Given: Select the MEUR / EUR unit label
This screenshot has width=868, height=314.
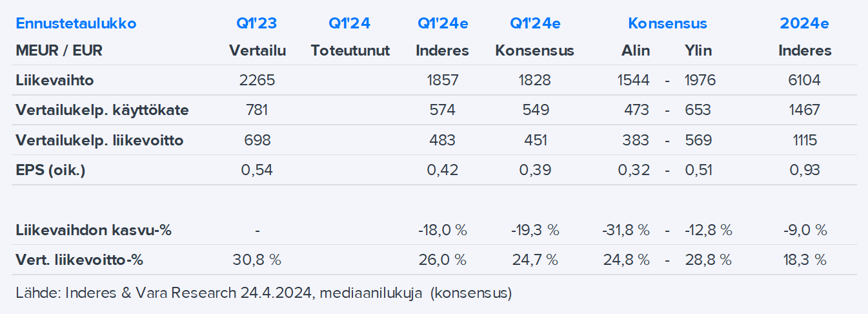Looking at the screenshot, I should tap(59, 50).
